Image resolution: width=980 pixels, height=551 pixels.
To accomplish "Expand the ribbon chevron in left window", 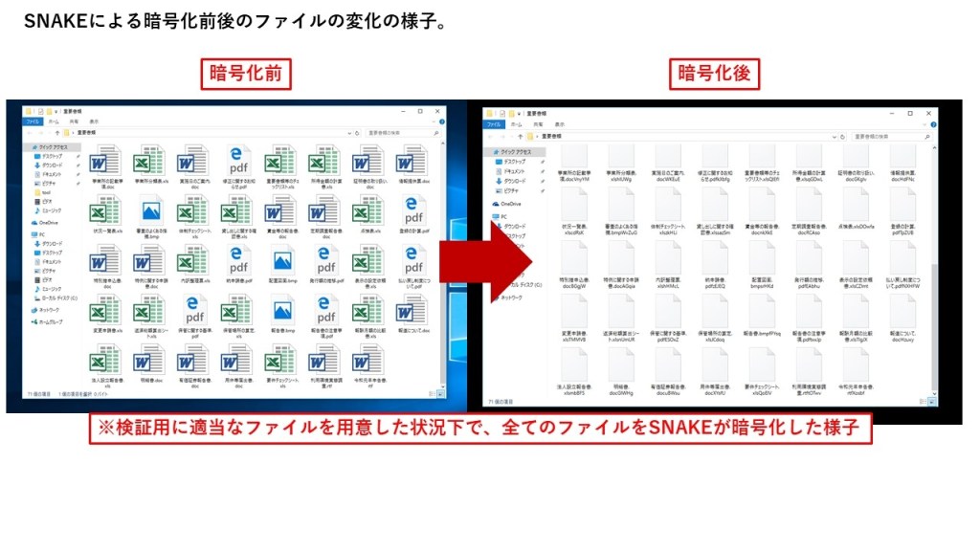I will point(435,122).
